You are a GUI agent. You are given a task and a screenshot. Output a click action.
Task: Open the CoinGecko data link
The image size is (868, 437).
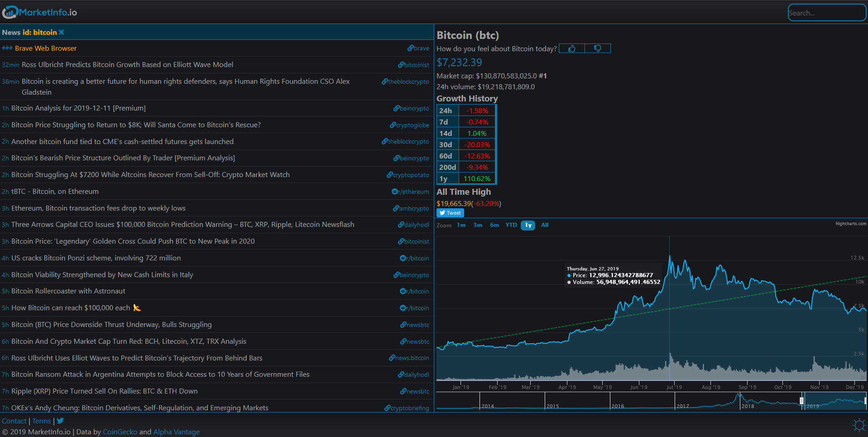tap(120, 432)
